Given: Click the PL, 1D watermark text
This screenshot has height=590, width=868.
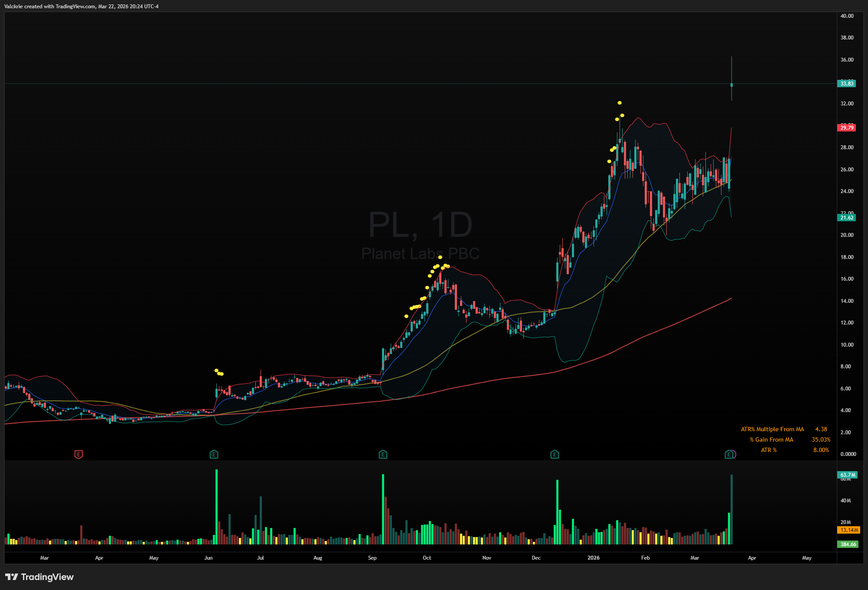Looking at the screenshot, I should click(420, 225).
